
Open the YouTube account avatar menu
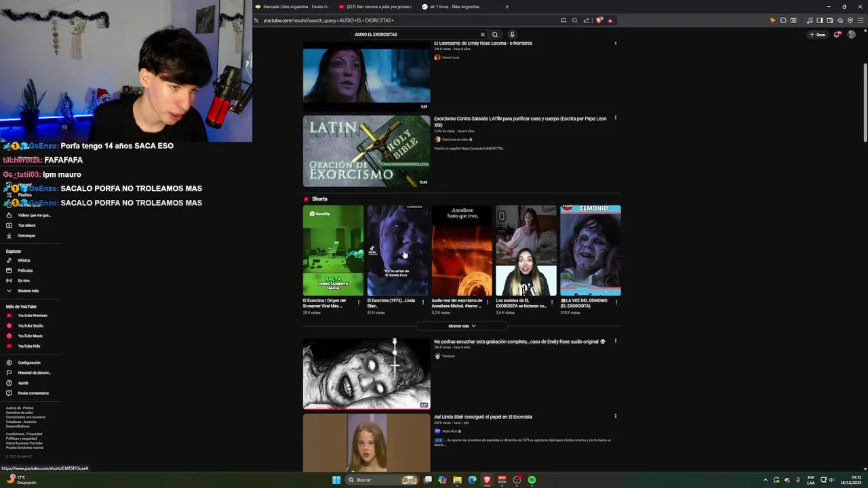click(x=851, y=35)
